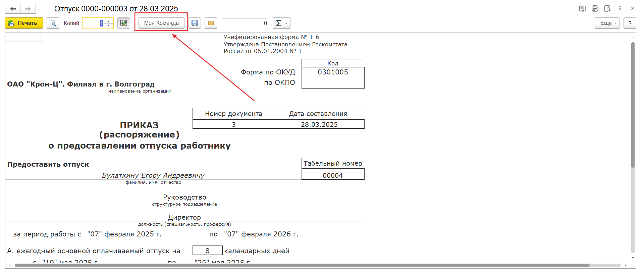Decrease the number of copies with down arrow
Viewport: 644px width, 272px height.
[x=108, y=25]
